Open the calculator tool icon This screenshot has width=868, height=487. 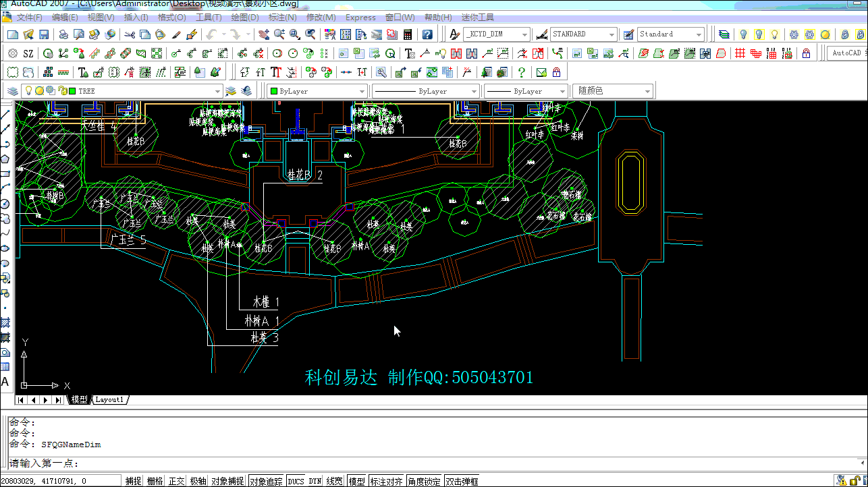(408, 34)
